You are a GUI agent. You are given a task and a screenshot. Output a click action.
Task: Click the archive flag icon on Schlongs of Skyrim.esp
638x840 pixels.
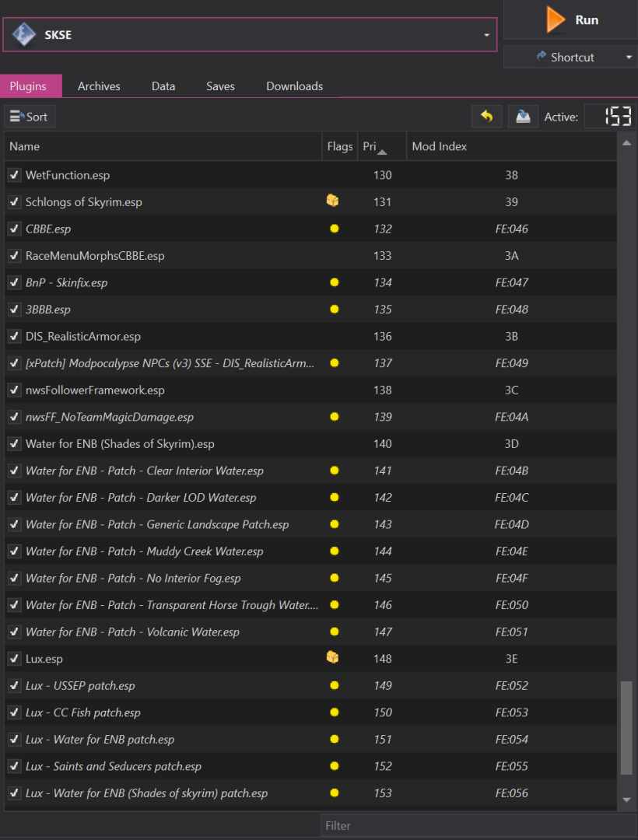[333, 201]
